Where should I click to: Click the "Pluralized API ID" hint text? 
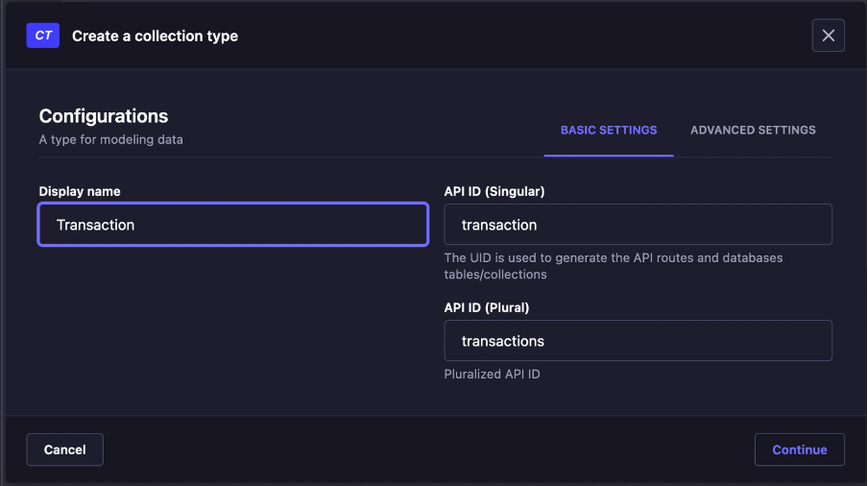point(492,375)
